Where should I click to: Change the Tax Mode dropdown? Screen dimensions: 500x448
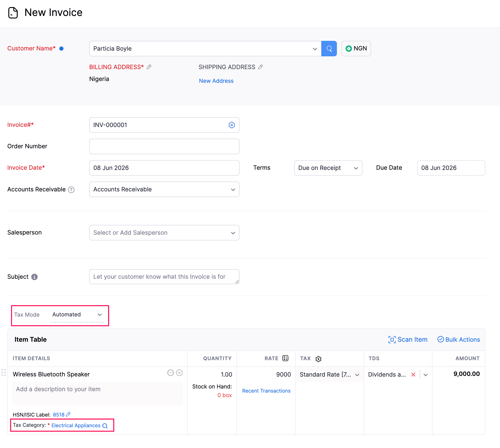click(77, 315)
